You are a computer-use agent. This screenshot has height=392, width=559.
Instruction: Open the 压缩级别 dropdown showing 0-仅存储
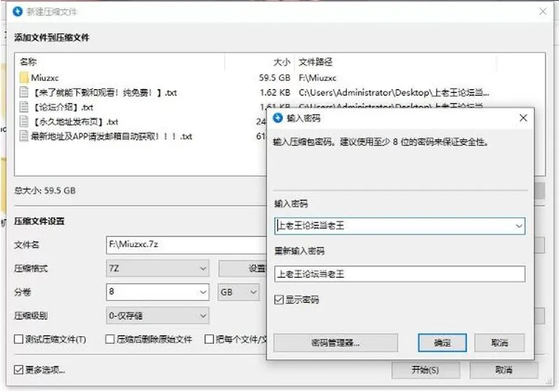click(158, 316)
